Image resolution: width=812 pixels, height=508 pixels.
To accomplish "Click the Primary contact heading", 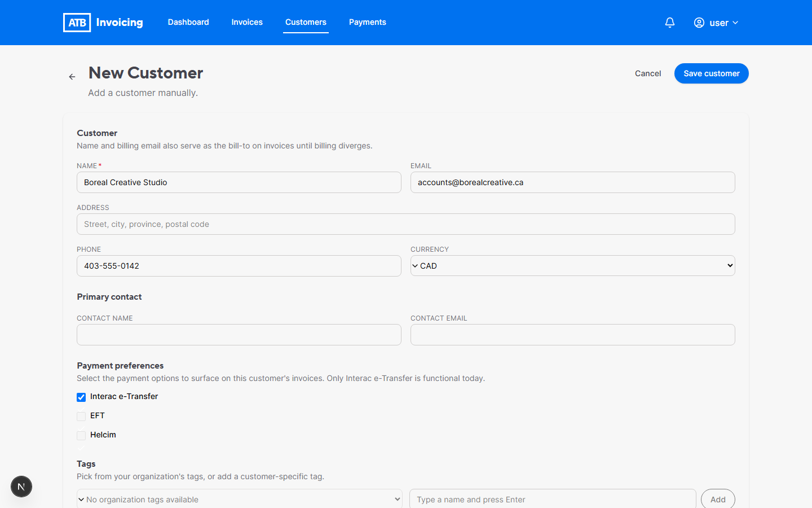I will (x=109, y=297).
